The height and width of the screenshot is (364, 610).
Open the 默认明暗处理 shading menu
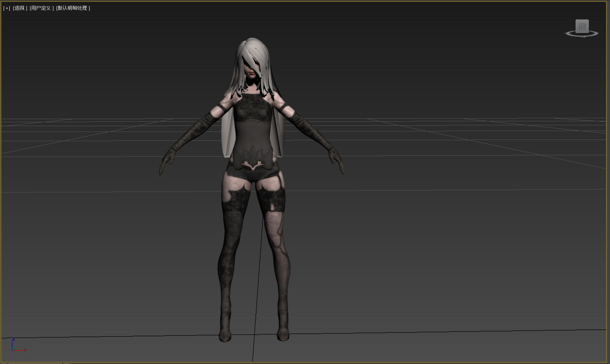coord(73,8)
